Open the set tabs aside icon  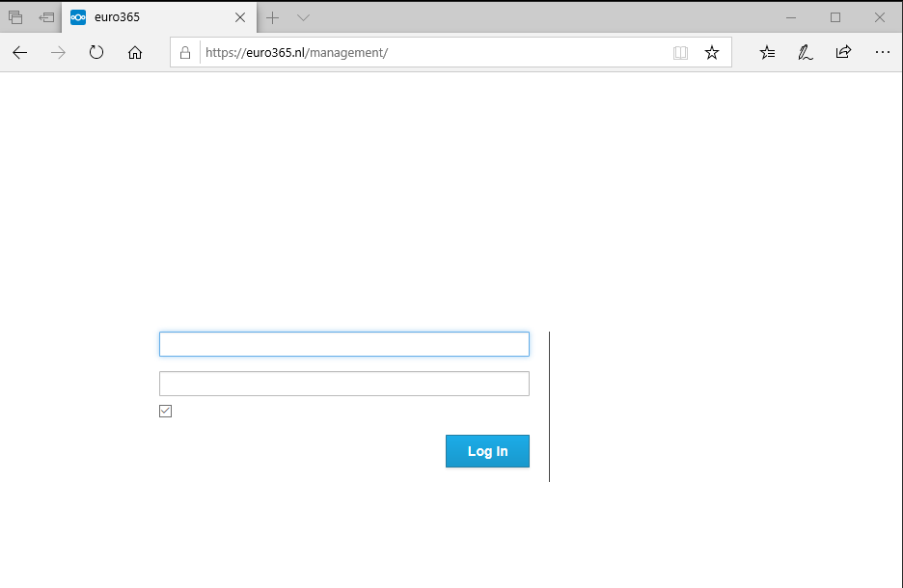14,16
